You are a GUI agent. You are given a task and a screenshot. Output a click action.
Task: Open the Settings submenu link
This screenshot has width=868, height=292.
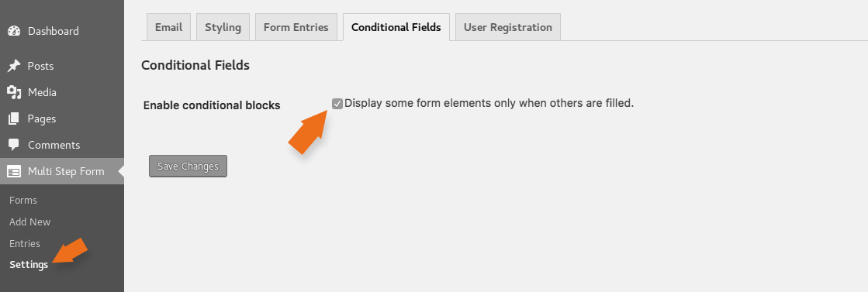(x=29, y=265)
